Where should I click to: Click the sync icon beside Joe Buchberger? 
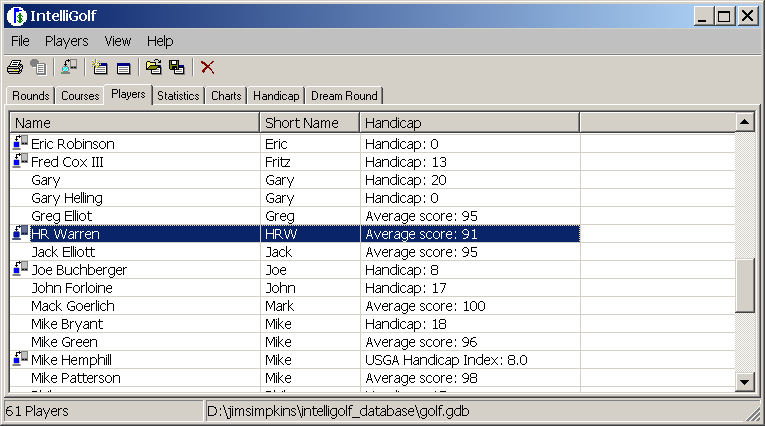click(x=20, y=268)
